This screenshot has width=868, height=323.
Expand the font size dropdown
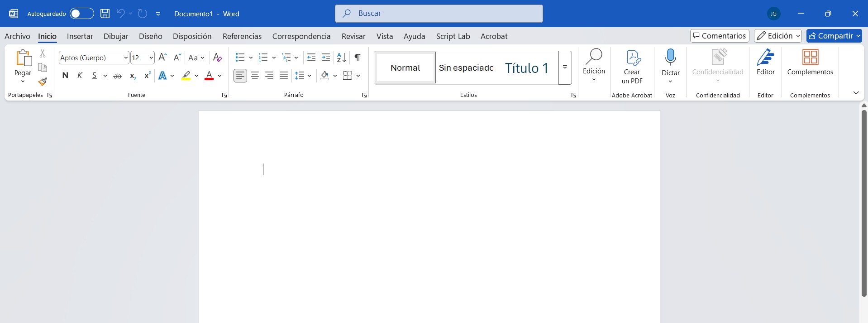(x=151, y=58)
